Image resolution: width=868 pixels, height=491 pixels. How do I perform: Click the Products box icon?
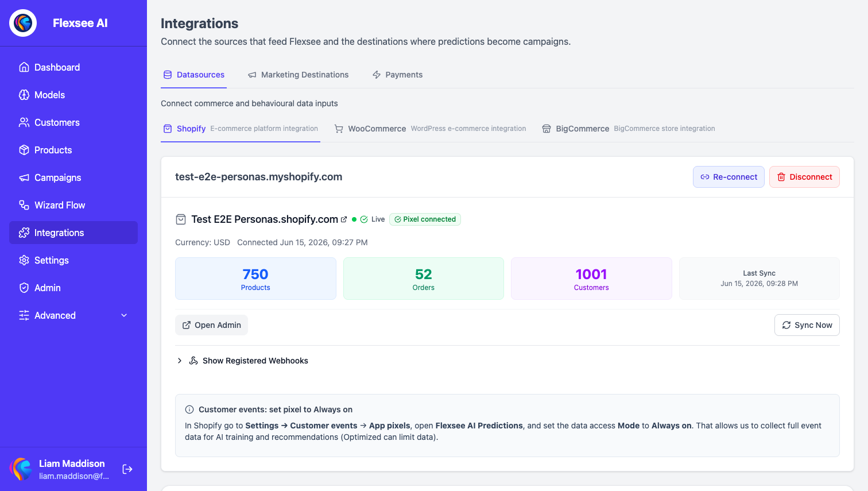point(24,150)
